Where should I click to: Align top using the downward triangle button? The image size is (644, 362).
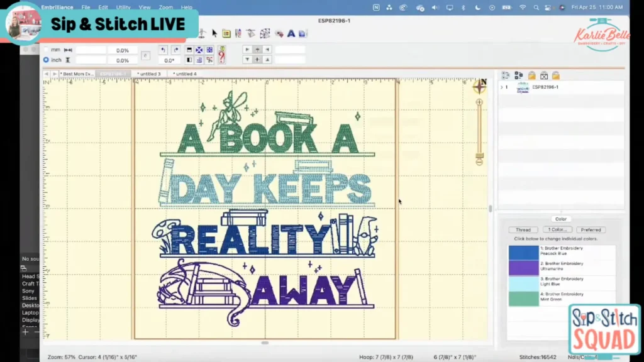[247, 60]
